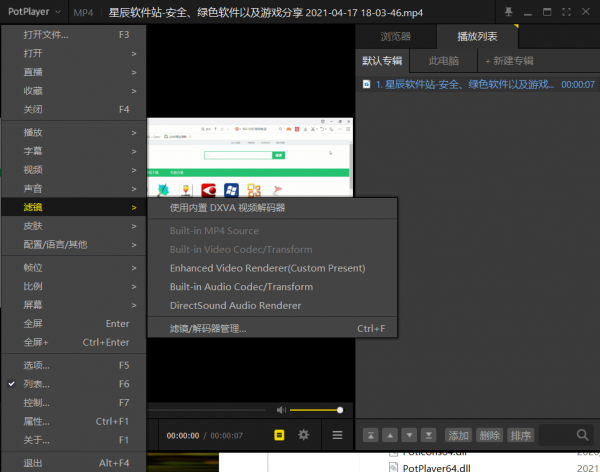Click the pin-on-top icon in title bar
Image resolution: width=600 pixels, height=472 pixels.
pyautogui.click(x=509, y=12)
